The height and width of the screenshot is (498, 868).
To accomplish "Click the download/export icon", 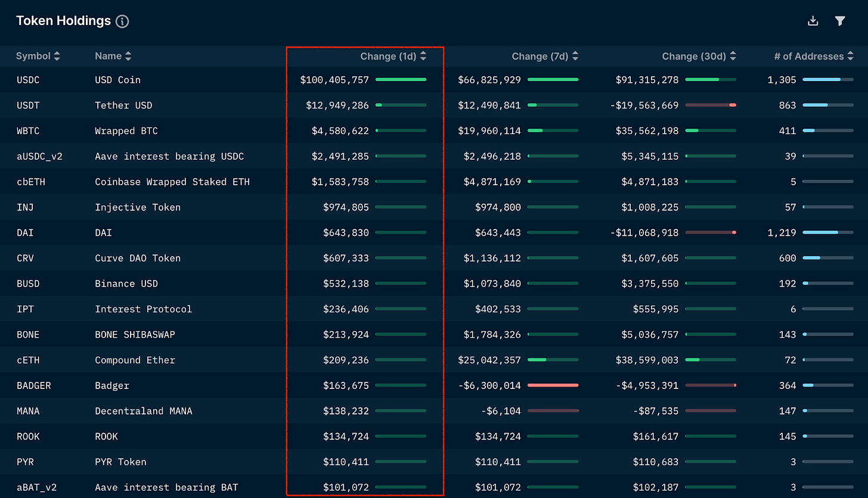I will coord(813,20).
